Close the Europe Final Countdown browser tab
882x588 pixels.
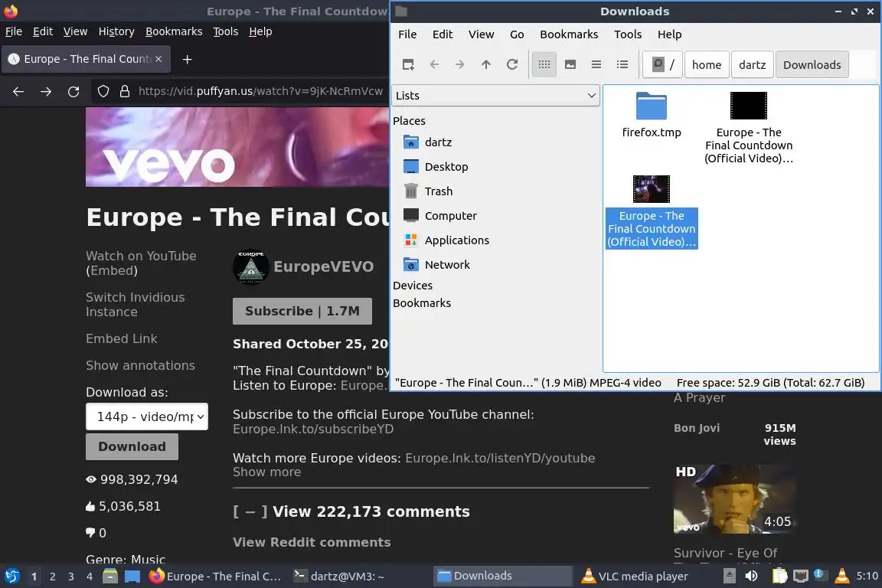158,59
